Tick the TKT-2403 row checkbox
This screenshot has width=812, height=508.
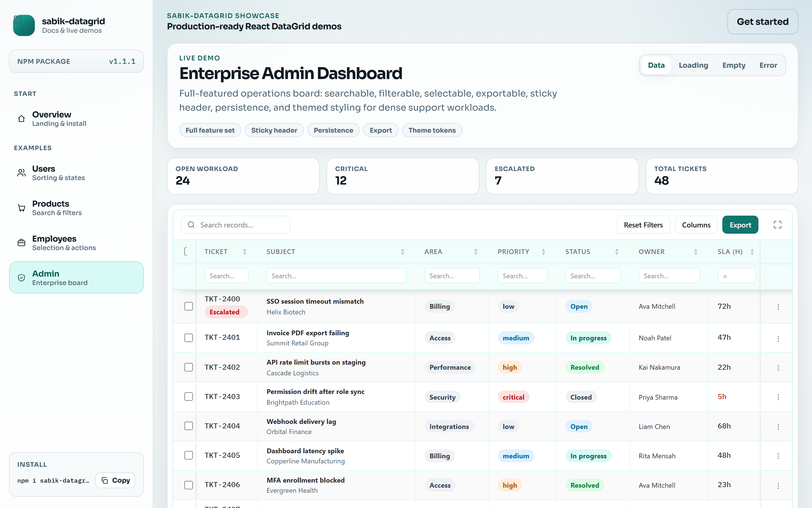coord(189,397)
